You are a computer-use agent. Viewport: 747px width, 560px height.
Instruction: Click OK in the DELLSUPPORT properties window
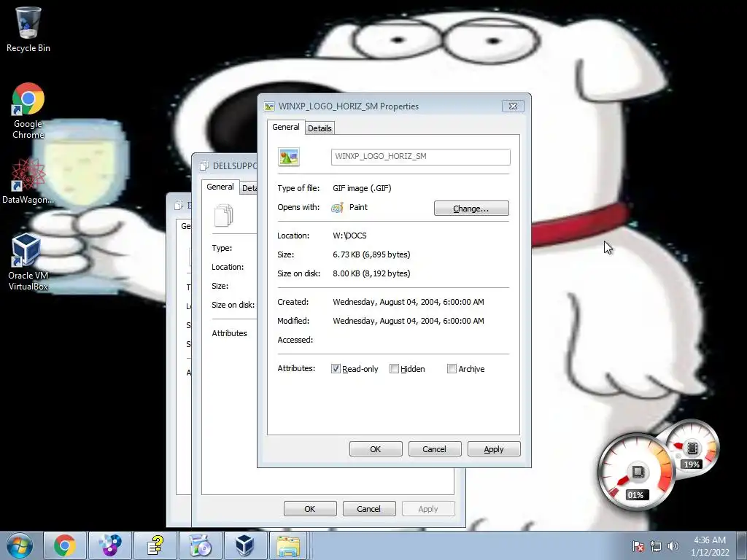[x=309, y=508]
